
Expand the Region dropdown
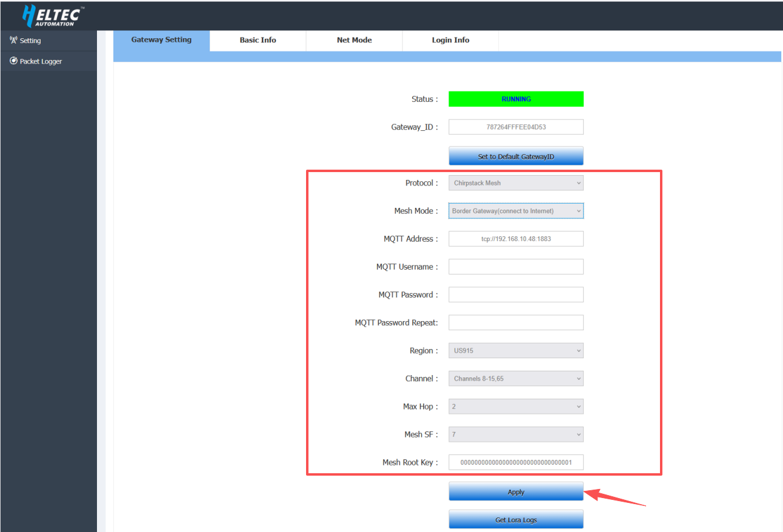pyautogui.click(x=516, y=351)
